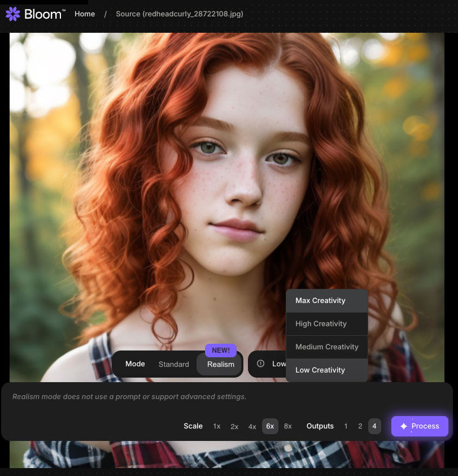Viewport: 458px width, 476px height.
Task: Set scale to 2x
Action: tap(234, 426)
